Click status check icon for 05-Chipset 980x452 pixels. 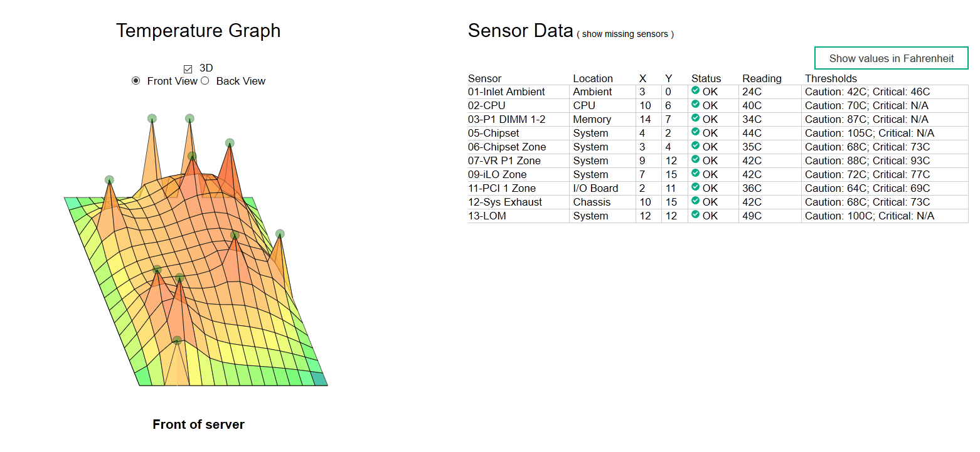tap(695, 132)
